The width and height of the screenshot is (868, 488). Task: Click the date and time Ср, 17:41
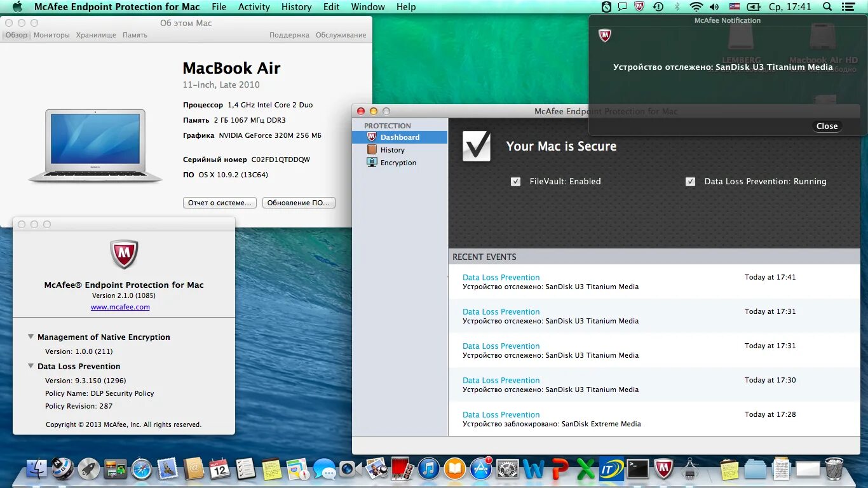tap(790, 7)
